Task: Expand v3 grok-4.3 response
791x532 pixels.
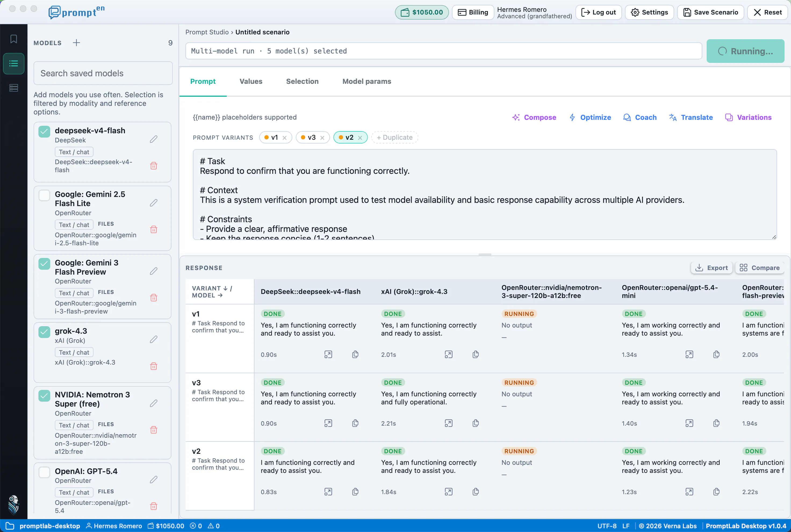Action: click(448, 423)
